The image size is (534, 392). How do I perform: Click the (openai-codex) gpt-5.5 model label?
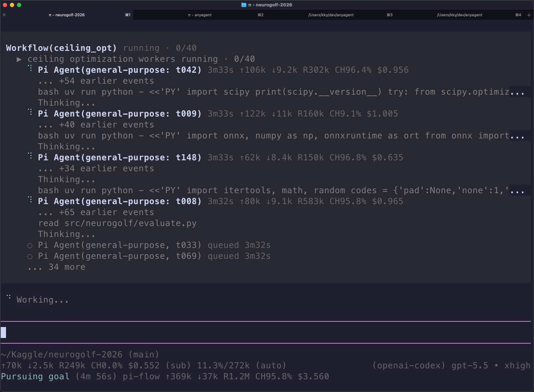tap(430, 365)
